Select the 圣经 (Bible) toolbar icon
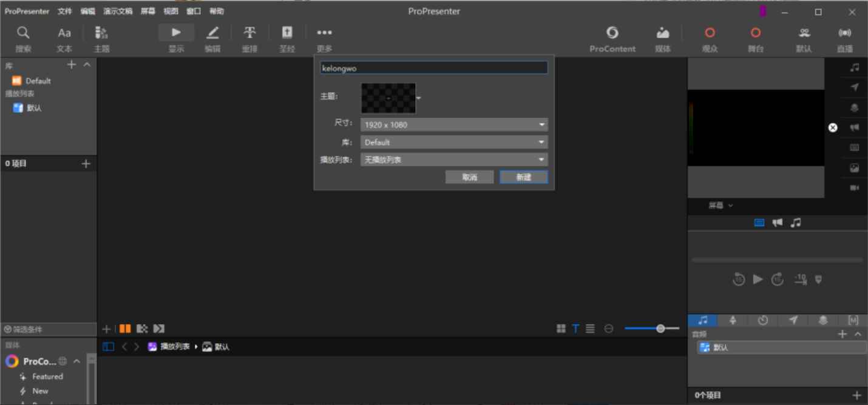This screenshot has width=868, height=405. point(287,36)
